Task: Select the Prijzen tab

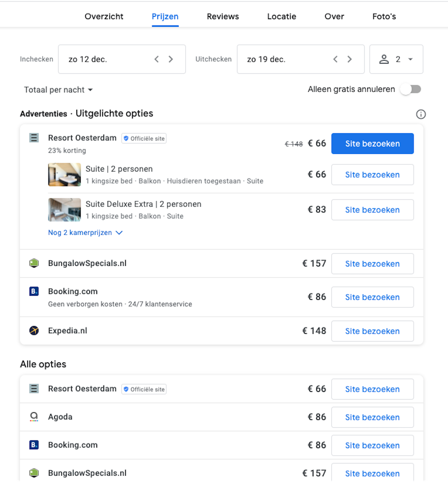Action: 165,16
